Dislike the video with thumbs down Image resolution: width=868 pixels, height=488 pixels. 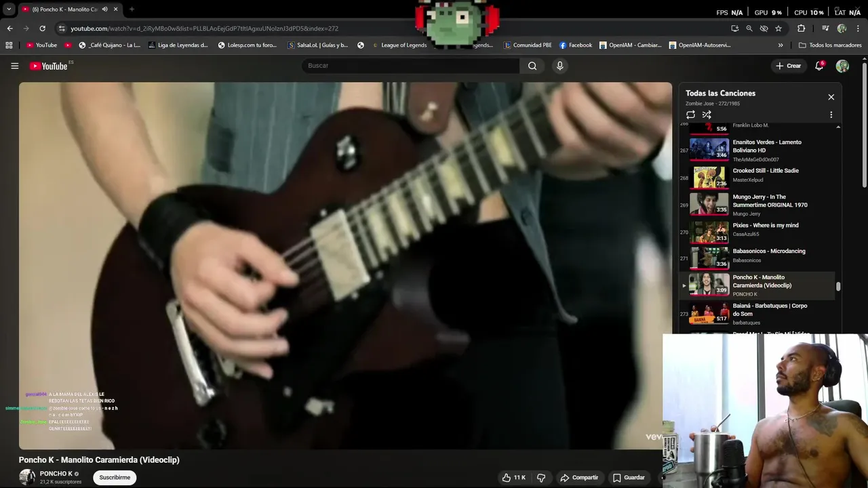(541, 478)
